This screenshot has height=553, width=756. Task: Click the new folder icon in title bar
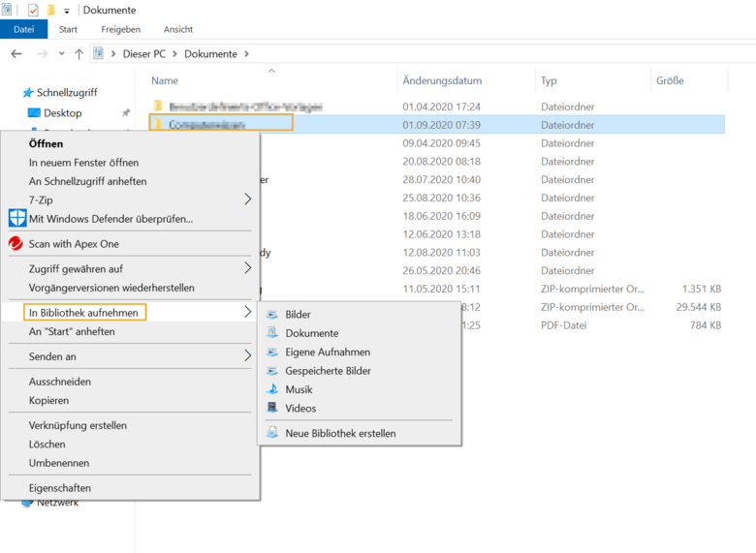point(50,10)
